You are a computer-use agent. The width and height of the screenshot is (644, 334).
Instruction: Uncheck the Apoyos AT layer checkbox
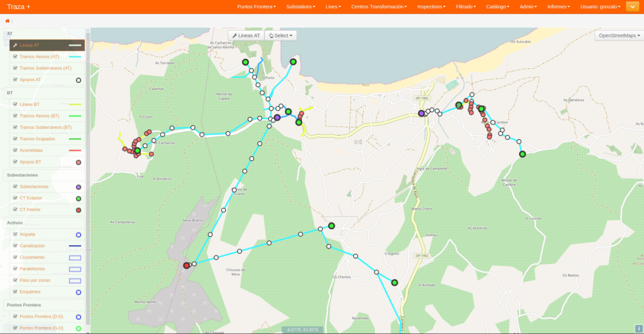tap(15, 80)
